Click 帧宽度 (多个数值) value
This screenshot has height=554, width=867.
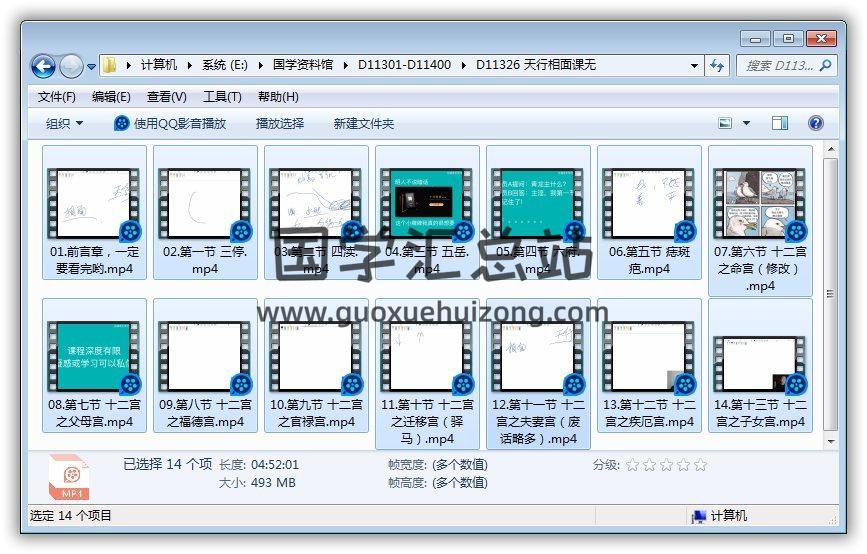tap(460, 464)
